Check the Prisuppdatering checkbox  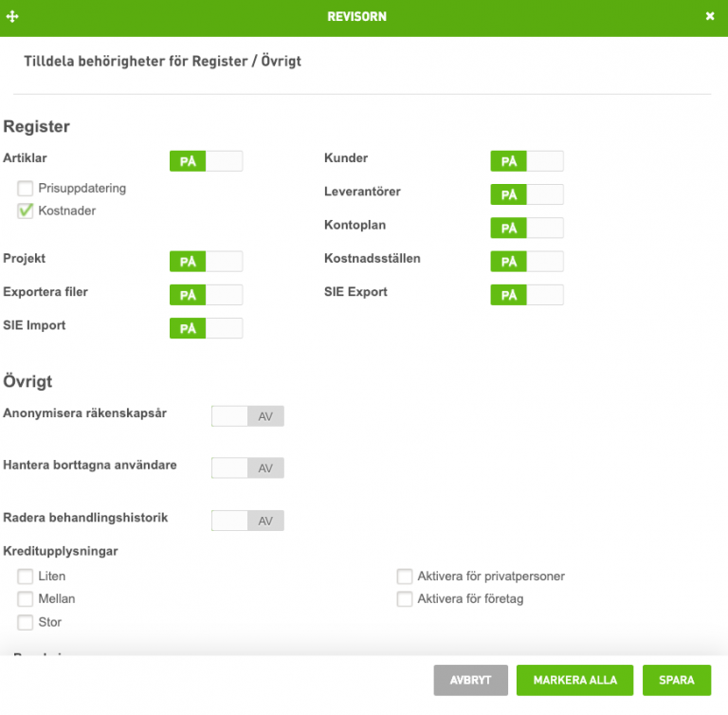26,189
